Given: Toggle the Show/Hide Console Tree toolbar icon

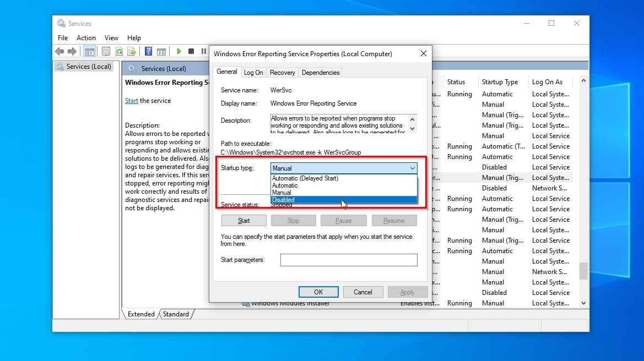Looking at the screenshot, I should (90, 51).
